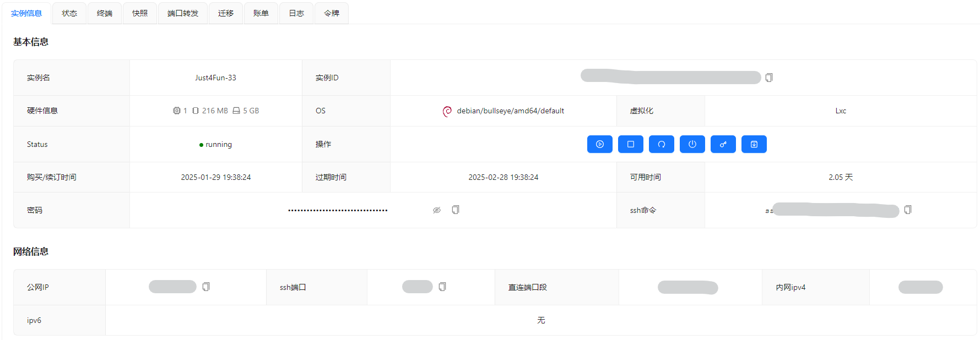Open the 账单 tab
Screen dimensions: 980x340
pyautogui.click(x=261, y=13)
